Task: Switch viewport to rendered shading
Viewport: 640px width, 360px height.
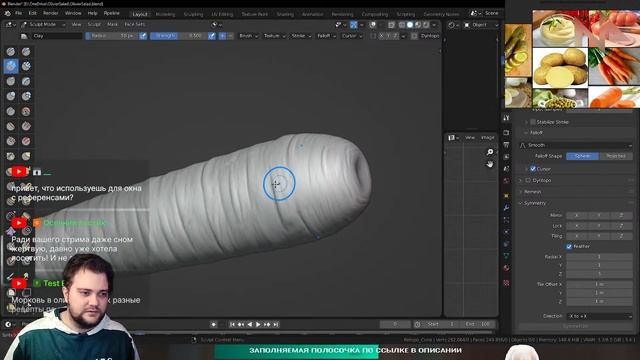Action: point(426,25)
